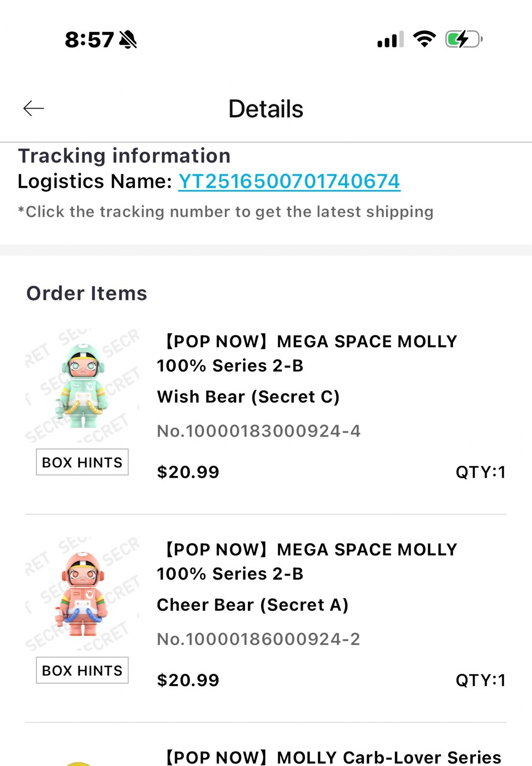The image size is (532, 766).
Task: Tap the Wi-Fi status icon
Action: 424,39
